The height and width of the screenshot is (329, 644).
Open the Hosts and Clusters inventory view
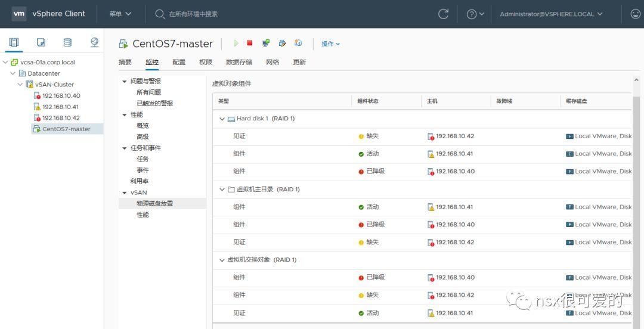tap(14, 42)
